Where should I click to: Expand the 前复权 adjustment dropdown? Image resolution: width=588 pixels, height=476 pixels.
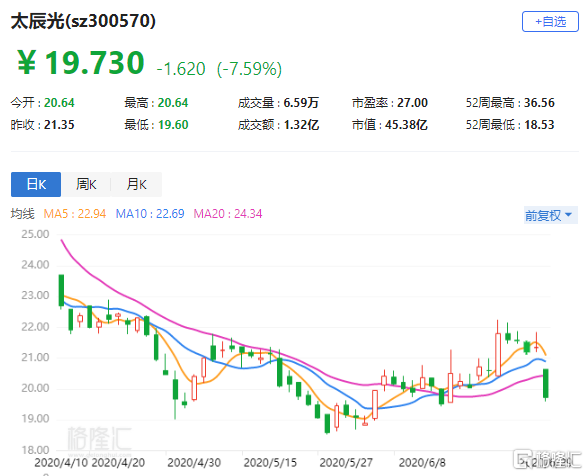[550, 215]
